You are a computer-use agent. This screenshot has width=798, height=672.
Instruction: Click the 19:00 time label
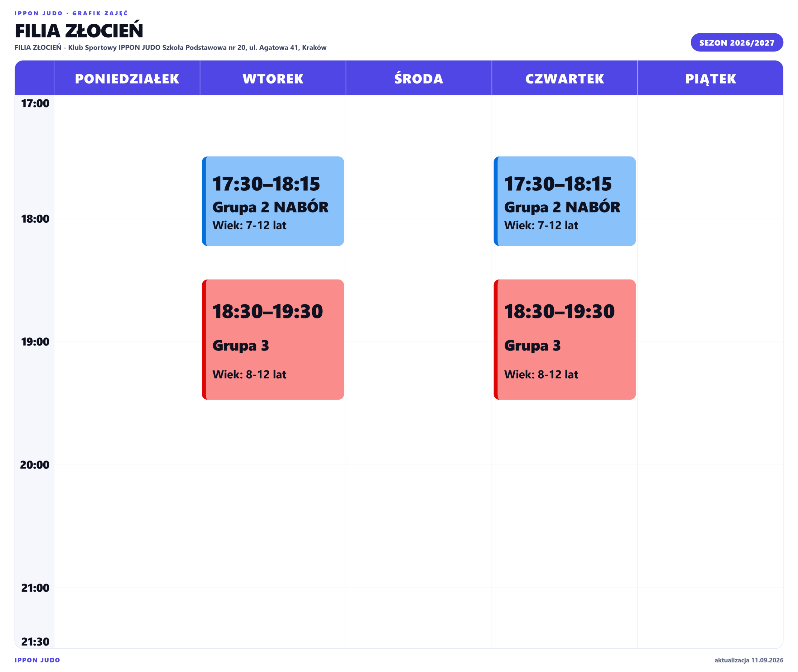(35, 342)
